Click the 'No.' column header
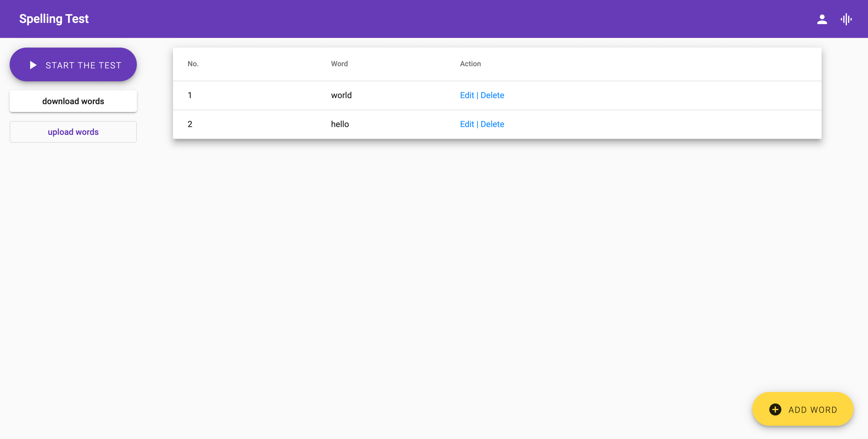Image resolution: width=868 pixels, height=439 pixels. (193, 64)
